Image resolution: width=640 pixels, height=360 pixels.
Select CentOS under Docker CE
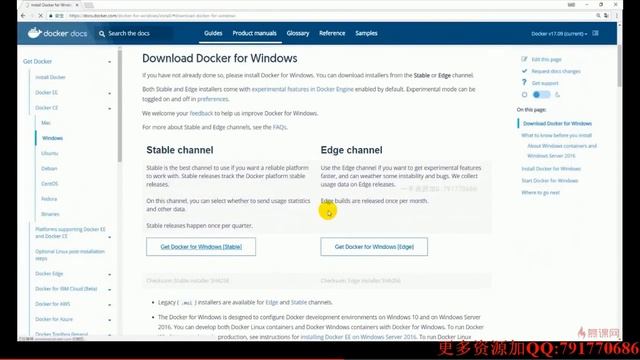point(49,184)
